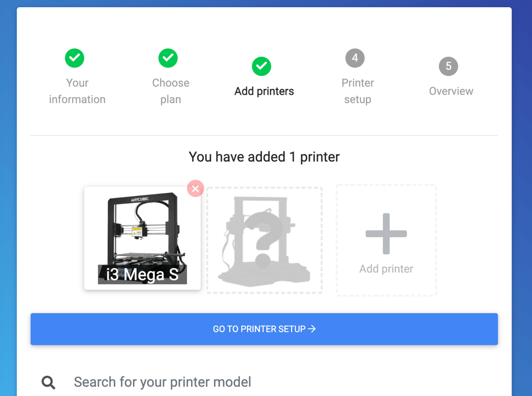Click the unknown printer placeholder card
The width and height of the screenshot is (532, 396).
point(264,240)
